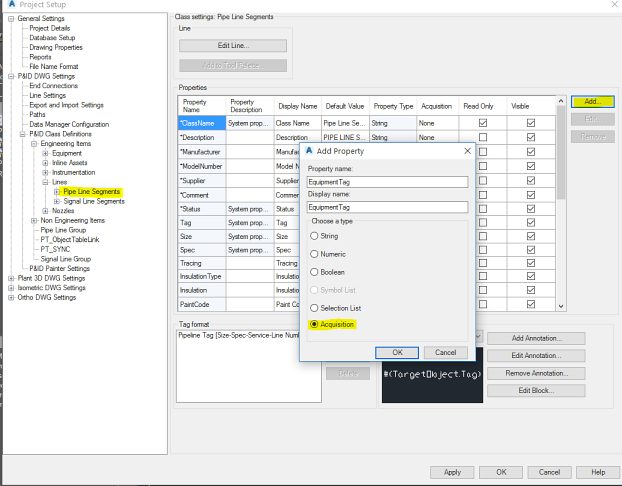Expand the Pipe Line Segments node
The width and height of the screenshot is (622, 486).
point(57,192)
